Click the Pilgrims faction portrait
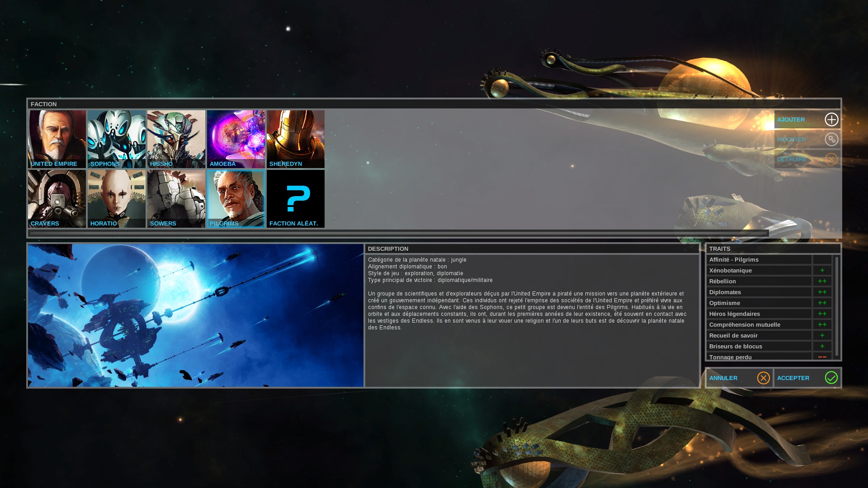Viewport: 868px width, 488px height. (x=236, y=198)
